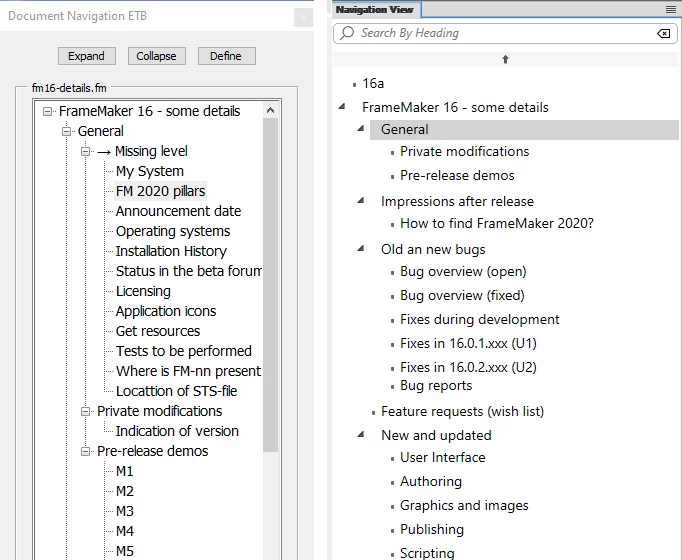682x560 pixels.
Task: Go to Scripting heading
Action: [x=427, y=553]
